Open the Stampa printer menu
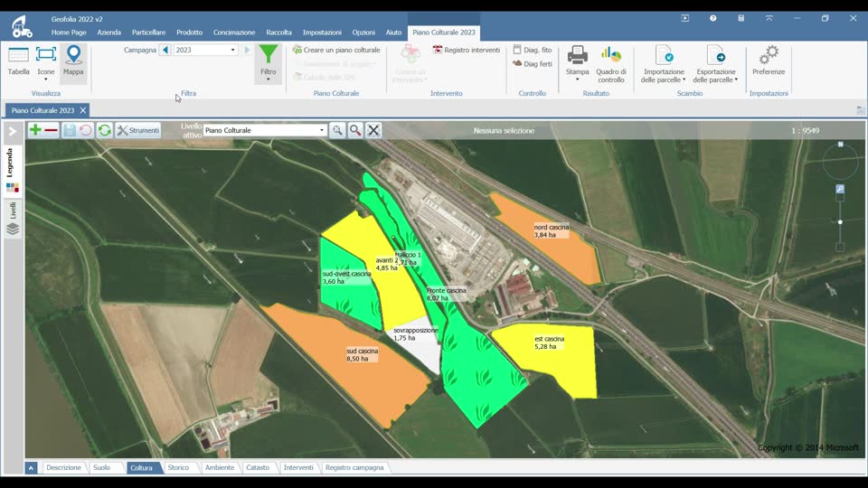This screenshot has width=868, height=488. [x=578, y=63]
